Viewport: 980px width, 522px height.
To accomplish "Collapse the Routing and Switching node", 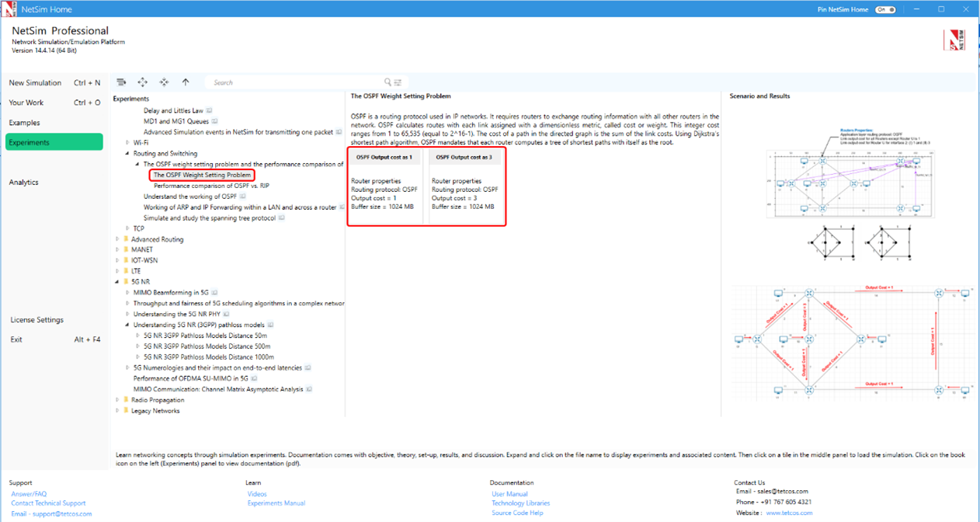I will click(x=127, y=154).
